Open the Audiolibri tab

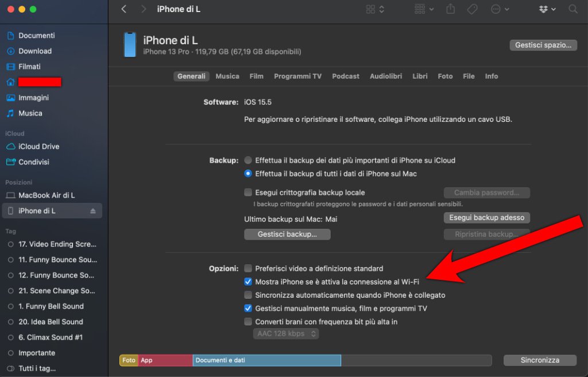(386, 76)
